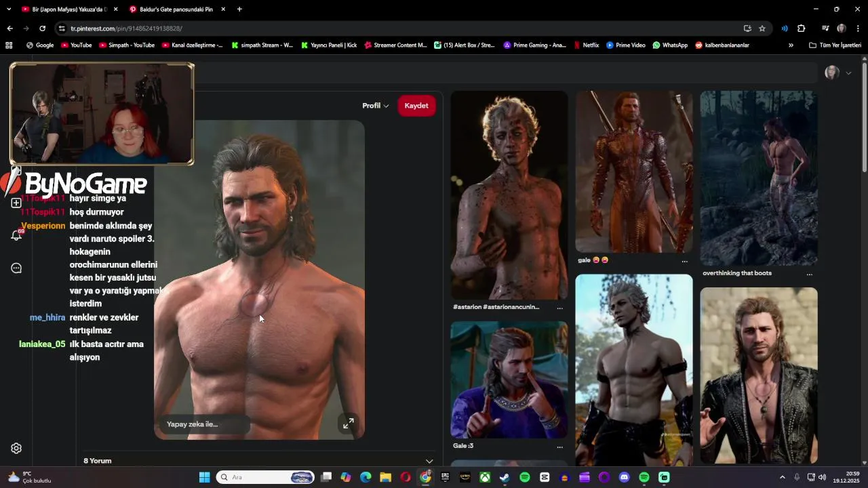The width and height of the screenshot is (868, 488).
Task: Open Windows Start menu
Action: (204, 477)
